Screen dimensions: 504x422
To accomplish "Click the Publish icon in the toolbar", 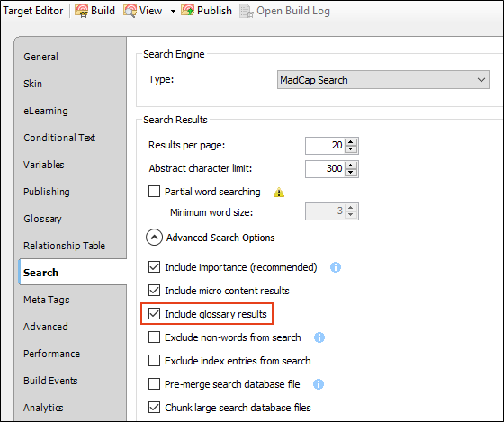I will tap(188, 11).
